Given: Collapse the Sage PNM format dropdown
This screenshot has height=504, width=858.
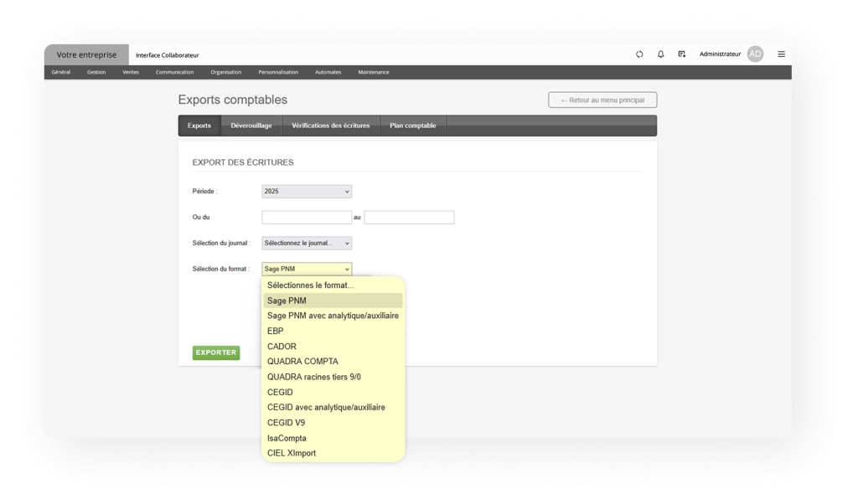Looking at the screenshot, I should [x=307, y=269].
